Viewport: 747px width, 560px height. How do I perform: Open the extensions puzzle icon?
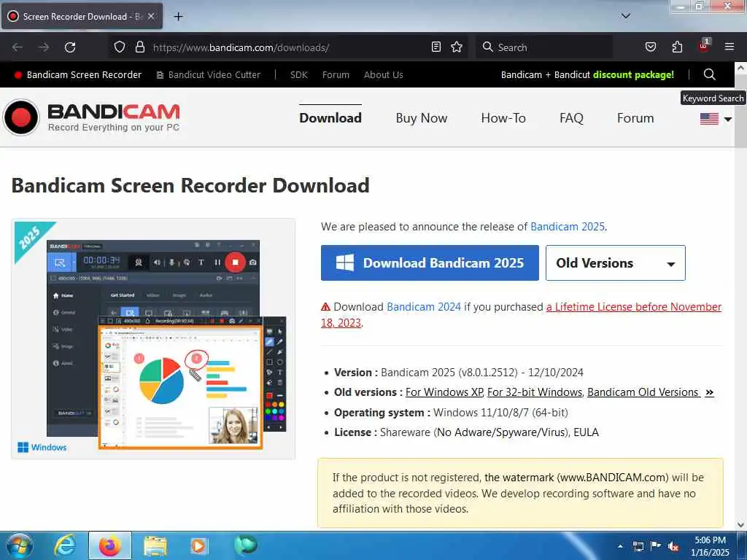click(677, 47)
